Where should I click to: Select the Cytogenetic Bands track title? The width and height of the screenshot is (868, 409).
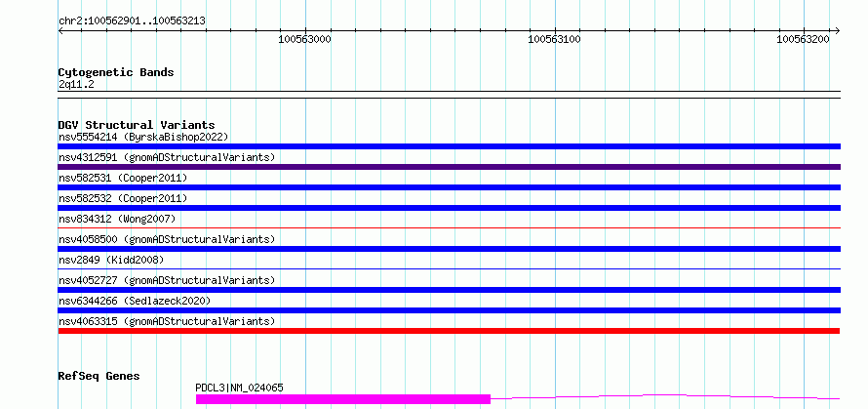[116, 72]
